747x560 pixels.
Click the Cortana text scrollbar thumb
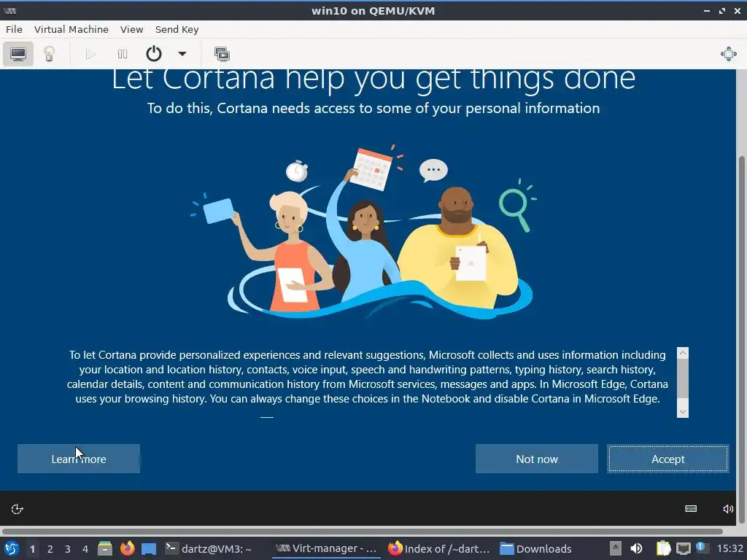pos(683,378)
